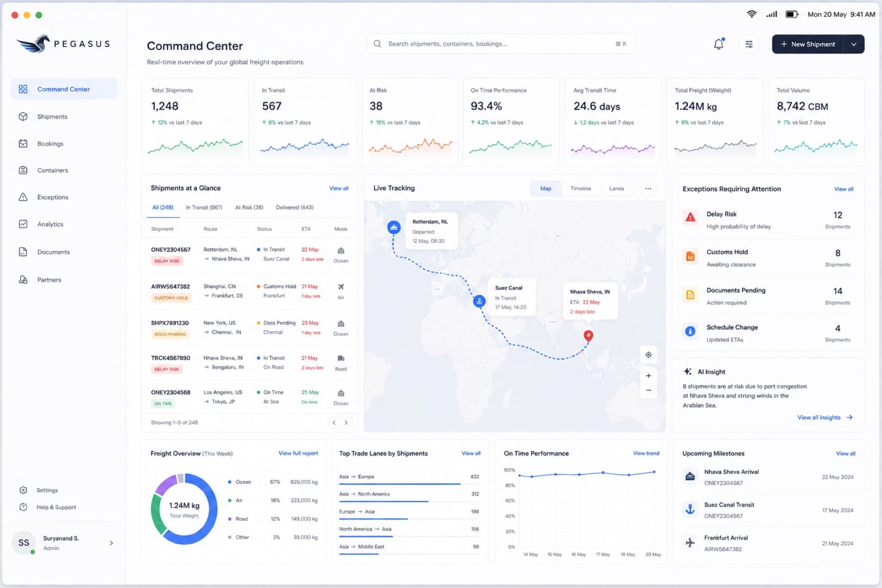882x588 pixels.
Task: Filter shipments by In Transit (567) tab
Action: [204, 207]
